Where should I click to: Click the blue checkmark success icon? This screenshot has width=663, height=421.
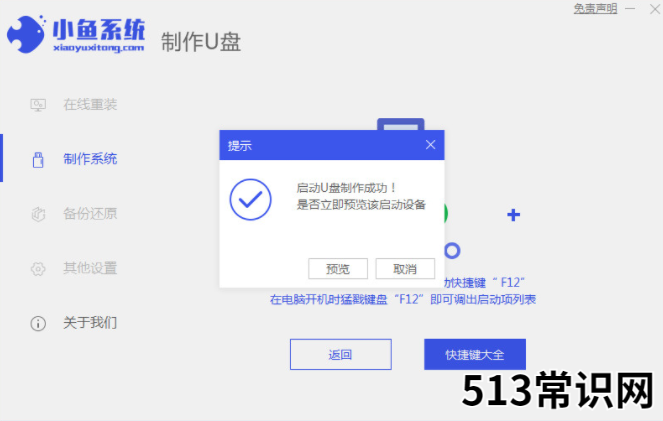coord(250,200)
